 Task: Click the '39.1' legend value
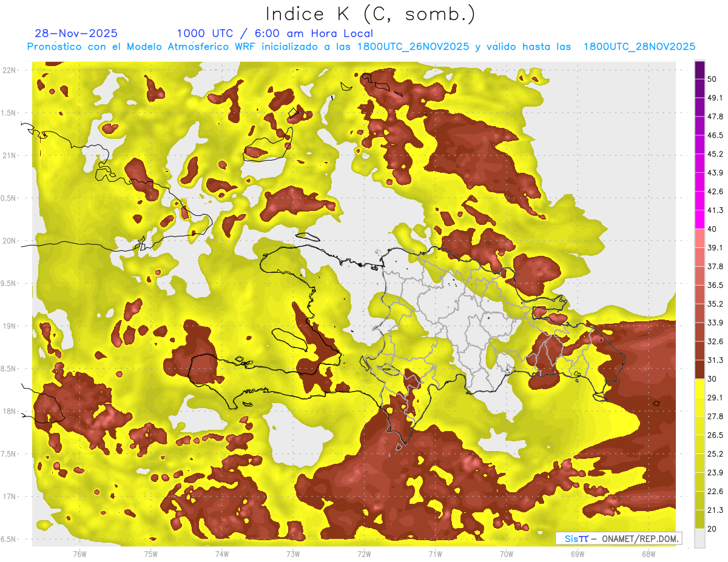[715, 248]
